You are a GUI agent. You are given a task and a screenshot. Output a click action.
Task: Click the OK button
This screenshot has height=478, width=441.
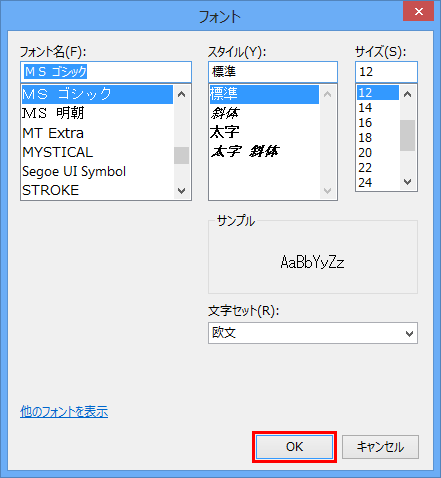[x=294, y=447]
